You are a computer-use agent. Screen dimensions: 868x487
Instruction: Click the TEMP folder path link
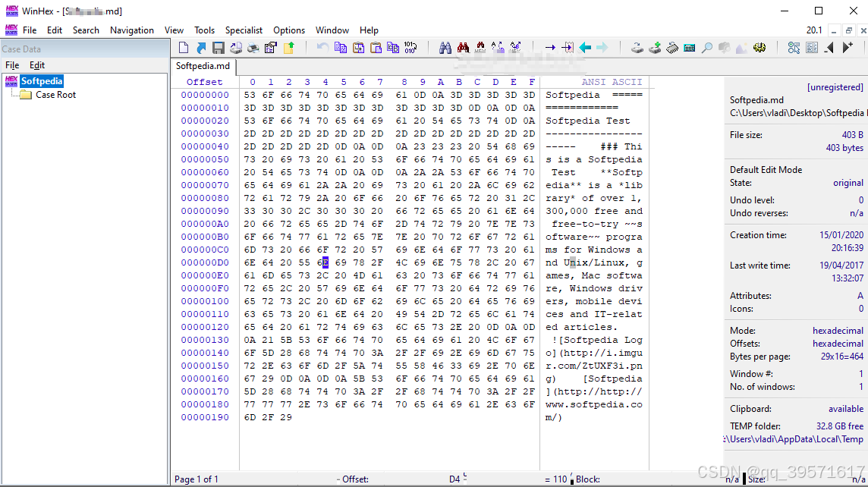click(x=794, y=439)
